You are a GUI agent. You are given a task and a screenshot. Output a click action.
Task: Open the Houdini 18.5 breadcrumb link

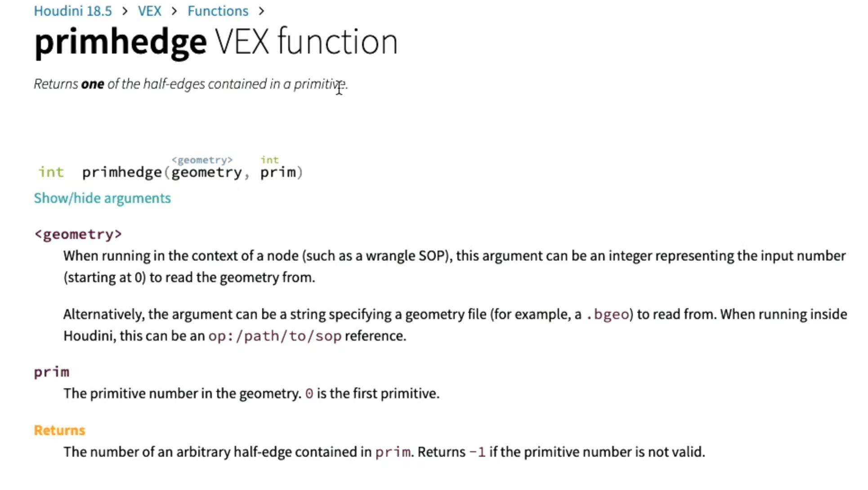tap(73, 11)
